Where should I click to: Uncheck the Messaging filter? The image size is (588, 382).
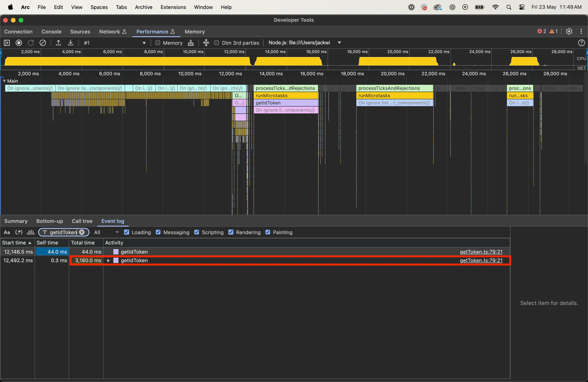pyautogui.click(x=158, y=232)
